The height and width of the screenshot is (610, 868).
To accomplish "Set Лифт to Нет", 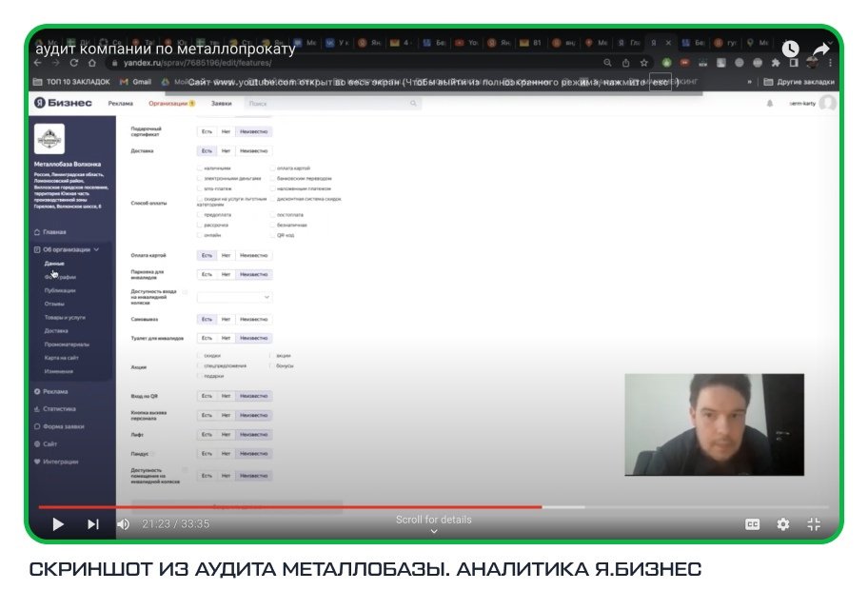I will (226, 435).
